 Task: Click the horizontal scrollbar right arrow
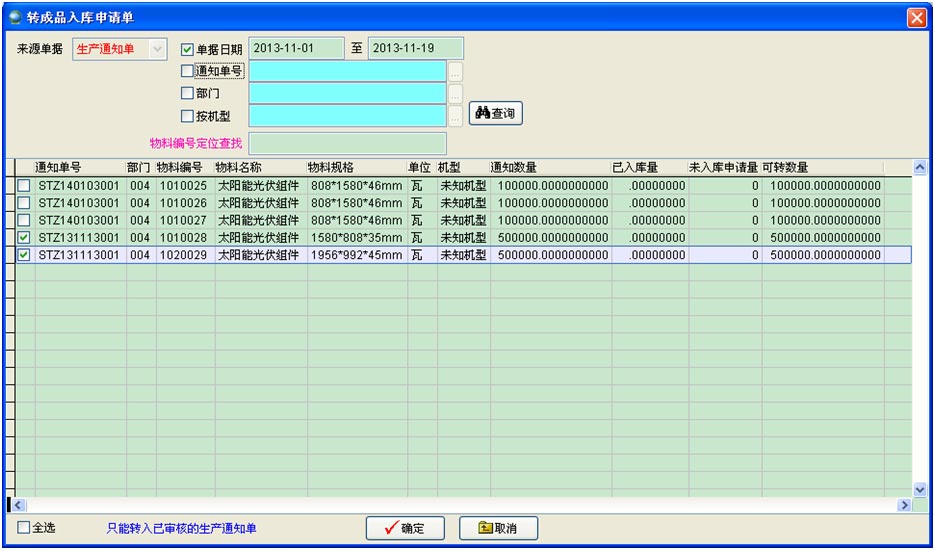point(905,506)
